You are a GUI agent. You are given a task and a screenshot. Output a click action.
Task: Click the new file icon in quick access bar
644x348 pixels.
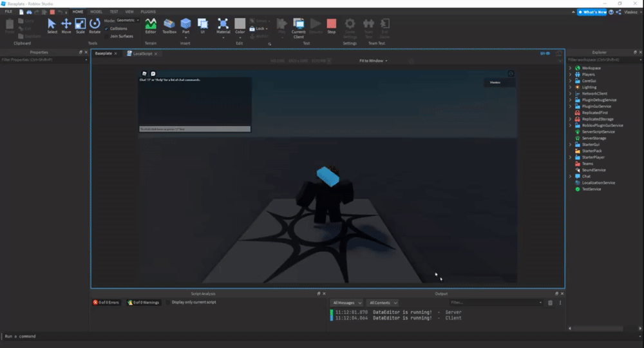21,12
